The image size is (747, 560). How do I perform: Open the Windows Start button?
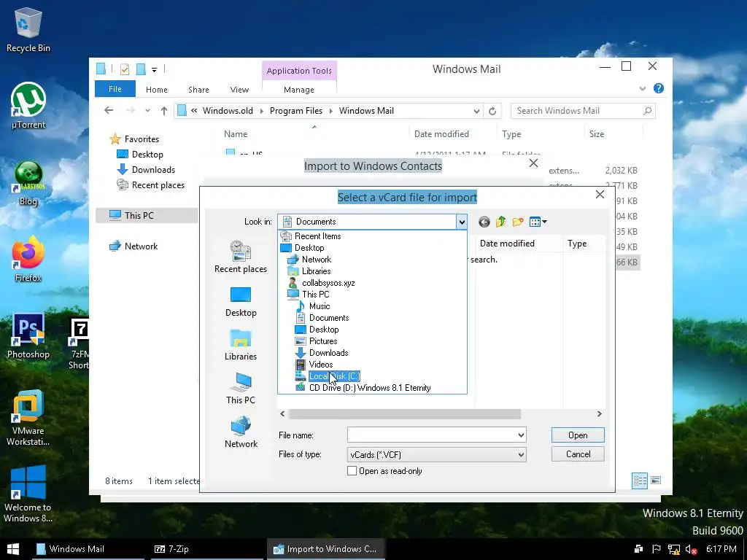(13, 549)
